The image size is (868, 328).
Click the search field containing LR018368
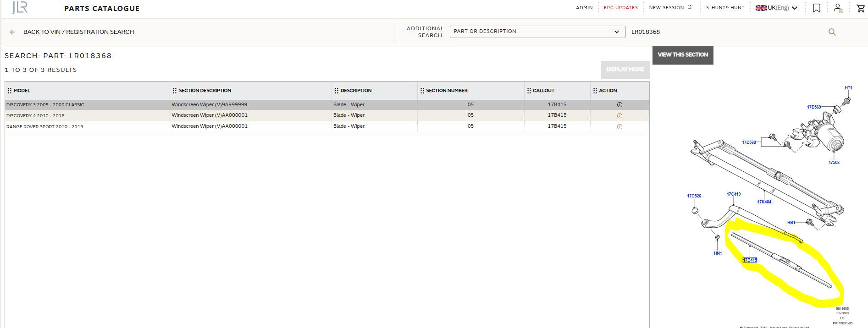pyautogui.click(x=727, y=32)
